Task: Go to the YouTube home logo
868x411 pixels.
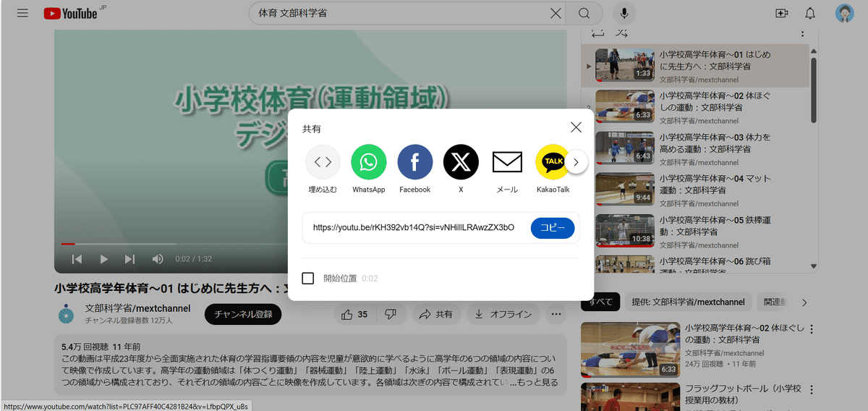Action: point(70,13)
